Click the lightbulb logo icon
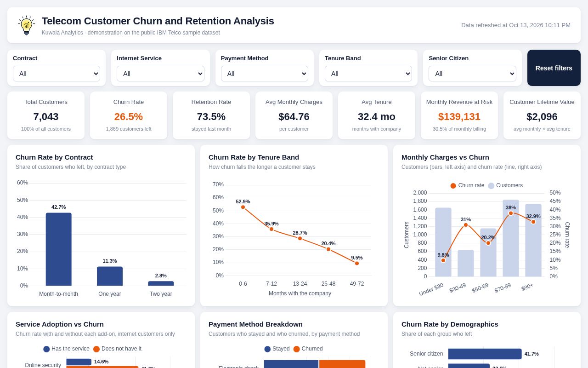Screen dimensions: 588x368 [x=27, y=25]
